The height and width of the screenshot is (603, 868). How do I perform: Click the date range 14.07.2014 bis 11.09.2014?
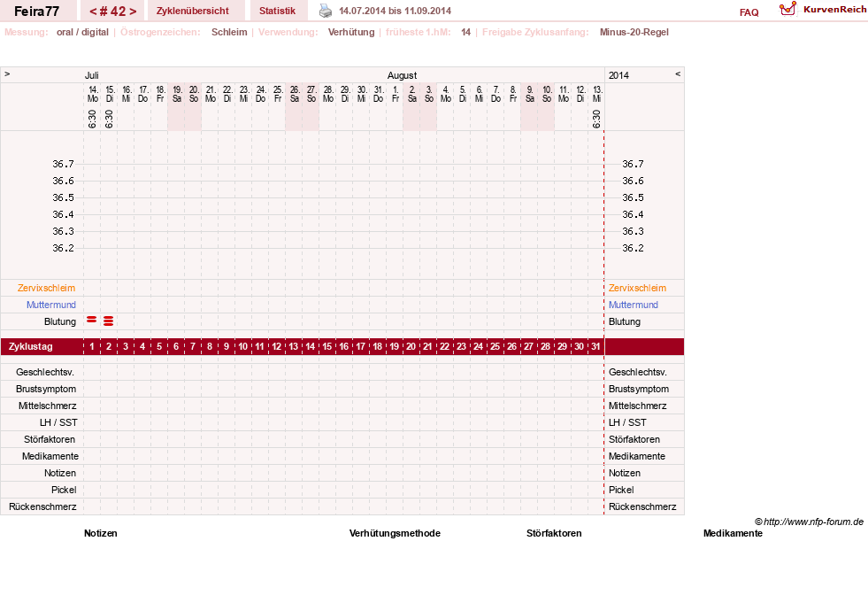396,11
